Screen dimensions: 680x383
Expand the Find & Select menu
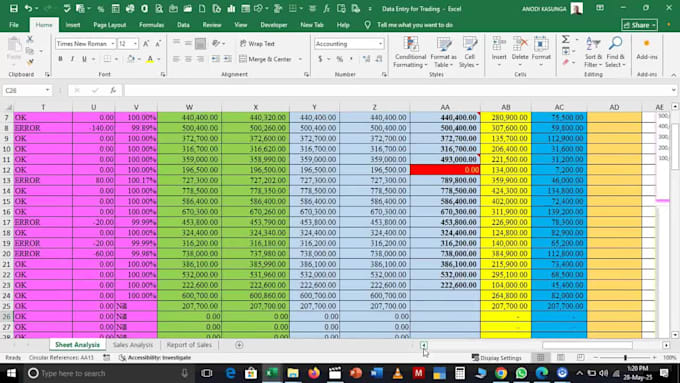615,52
